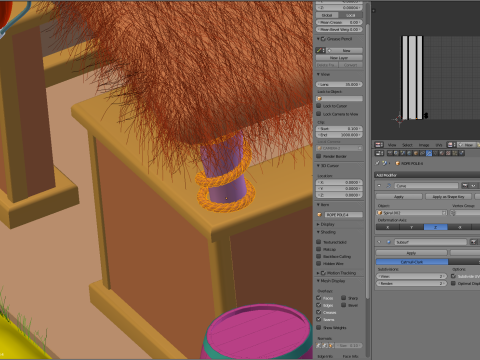
Task: Select the Catmull-Clark subdivision type
Action: tap(412, 262)
